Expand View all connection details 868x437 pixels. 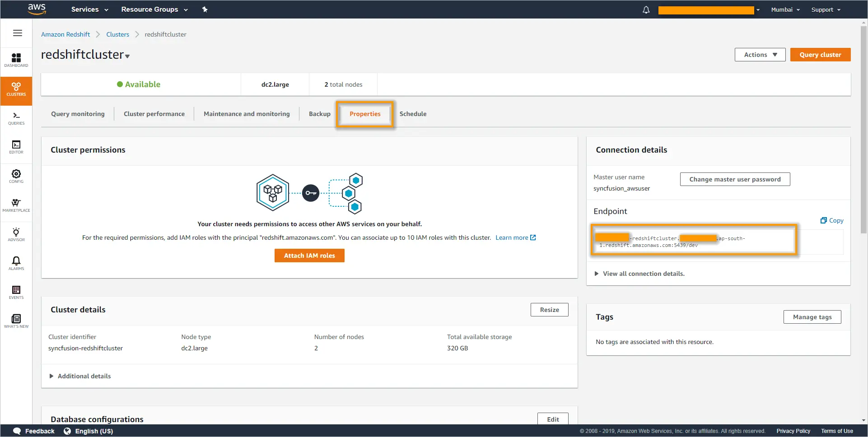coord(643,274)
